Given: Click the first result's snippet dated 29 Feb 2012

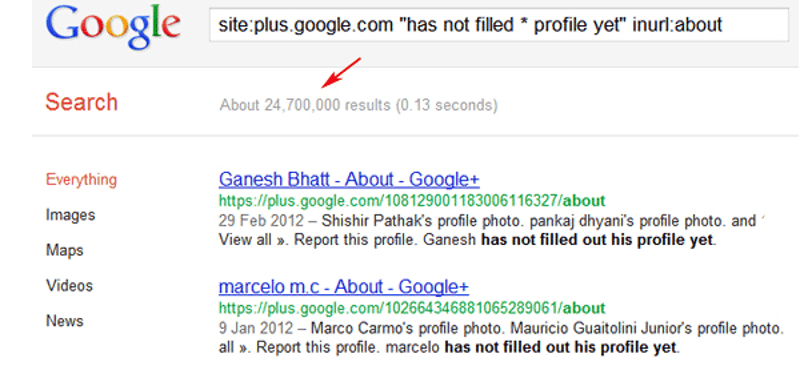Looking at the screenshot, I should (492, 231).
